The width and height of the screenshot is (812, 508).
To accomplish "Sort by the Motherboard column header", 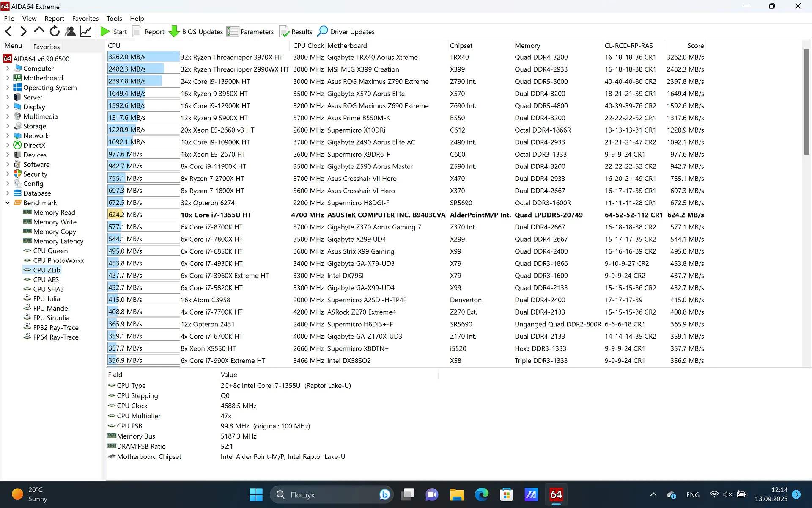I will pyautogui.click(x=387, y=46).
